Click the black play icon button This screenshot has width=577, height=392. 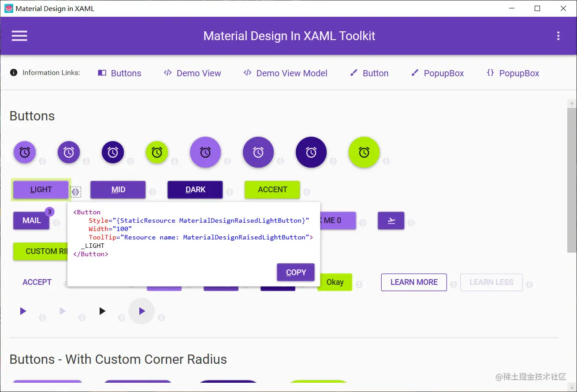click(102, 311)
